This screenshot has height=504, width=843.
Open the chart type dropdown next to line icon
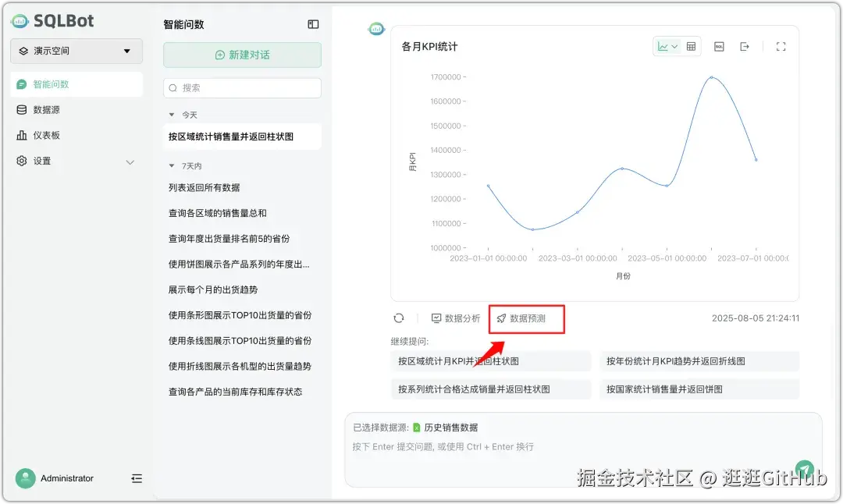[674, 46]
